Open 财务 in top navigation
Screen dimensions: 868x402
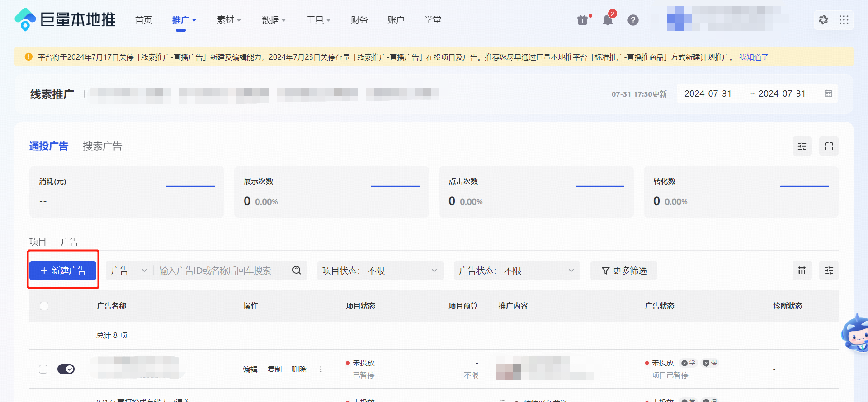pyautogui.click(x=359, y=20)
